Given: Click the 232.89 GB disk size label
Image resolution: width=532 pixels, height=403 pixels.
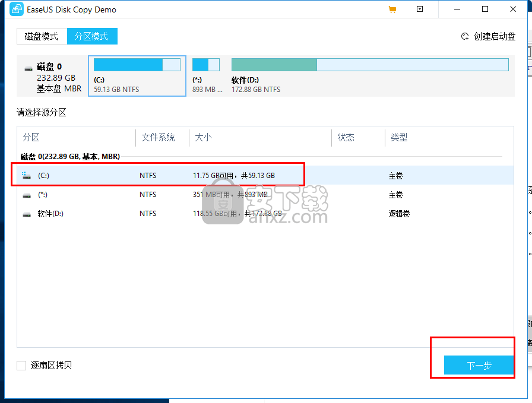Looking at the screenshot, I should [x=56, y=78].
